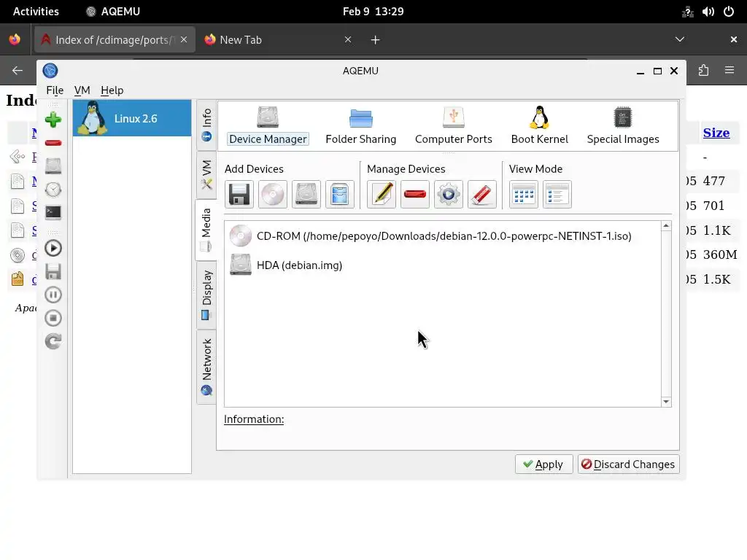Click the Size column link in Firefox
The image size is (747, 560).
(x=716, y=133)
